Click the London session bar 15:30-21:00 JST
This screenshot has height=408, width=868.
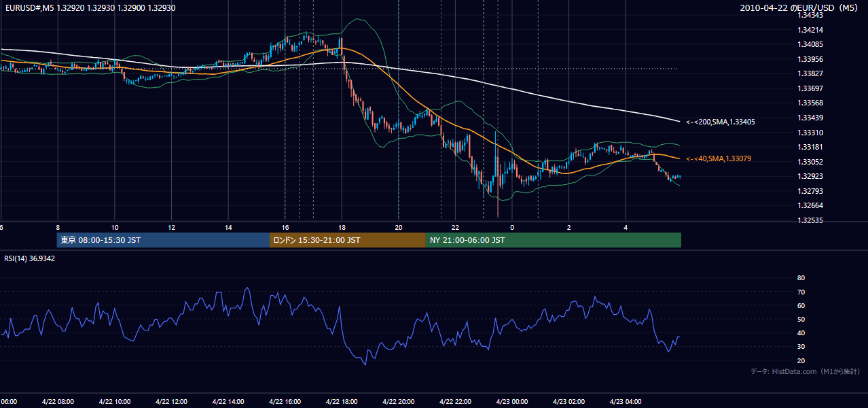pyautogui.click(x=348, y=240)
